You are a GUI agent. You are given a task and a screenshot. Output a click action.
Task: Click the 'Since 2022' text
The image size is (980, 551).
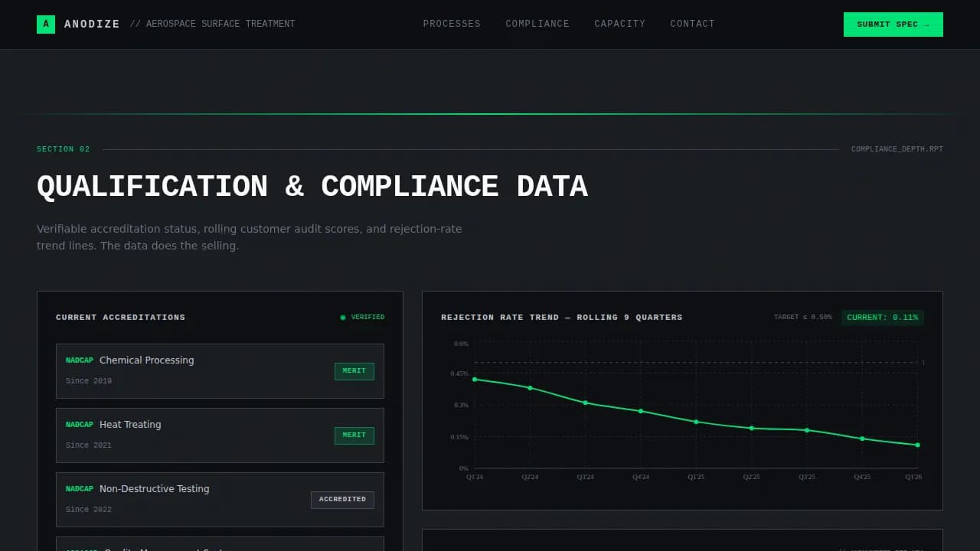(89, 510)
